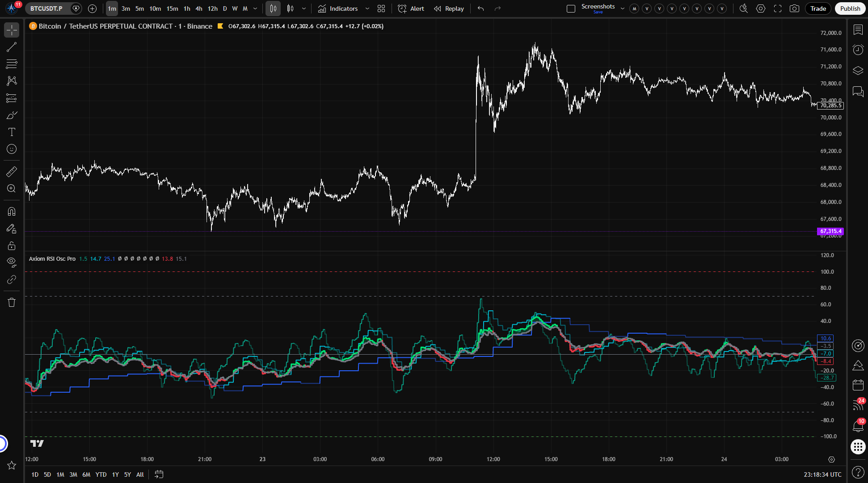The image size is (868, 483).
Task: Expand the timeframe interval dropdown arrow
Action: (x=255, y=8)
